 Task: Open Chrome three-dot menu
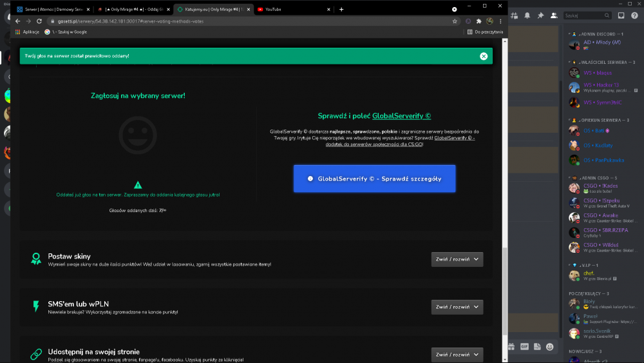pyautogui.click(x=500, y=21)
